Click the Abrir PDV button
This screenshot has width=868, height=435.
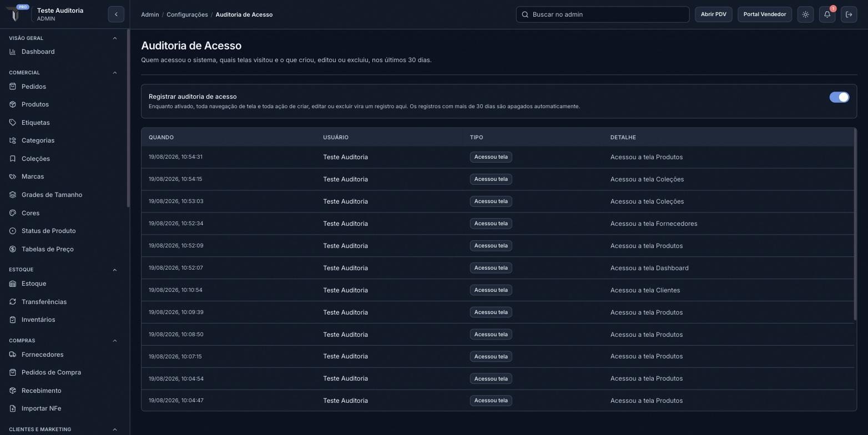coord(713,14)
